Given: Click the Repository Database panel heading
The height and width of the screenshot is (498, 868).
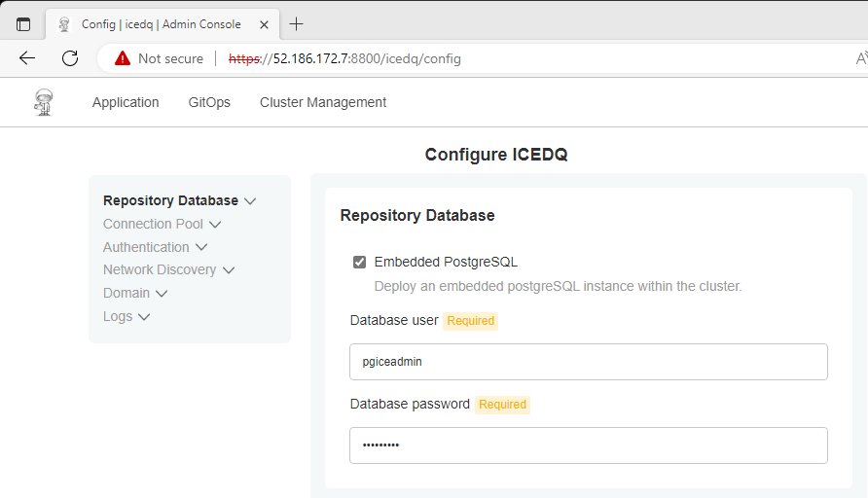Looking at the screenshot, I should tap(417, 215).
